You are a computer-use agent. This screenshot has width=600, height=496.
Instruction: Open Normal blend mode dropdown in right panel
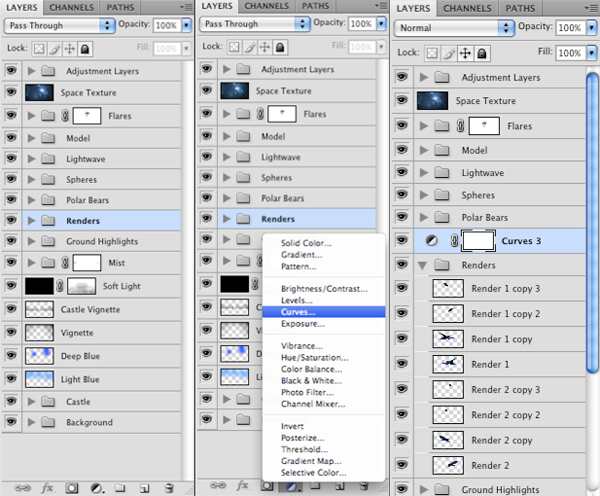(x=454, y=28)
